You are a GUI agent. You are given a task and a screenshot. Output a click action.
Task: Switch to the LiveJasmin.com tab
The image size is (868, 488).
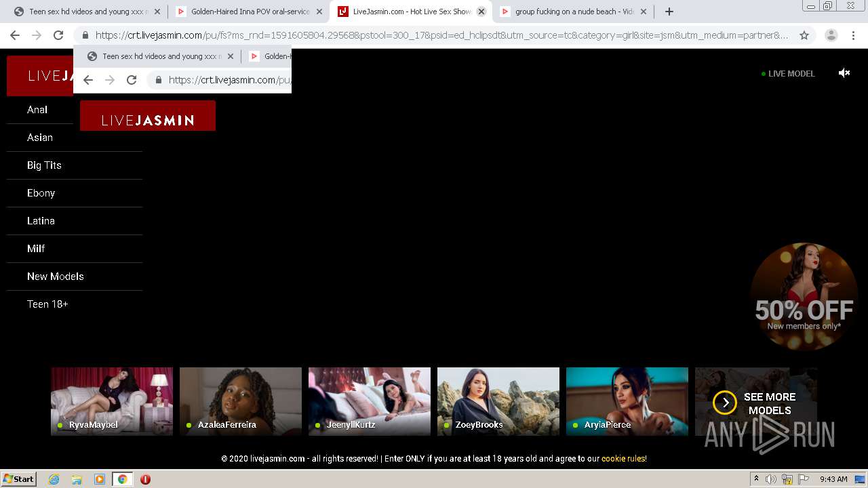[x=410, y=12]
